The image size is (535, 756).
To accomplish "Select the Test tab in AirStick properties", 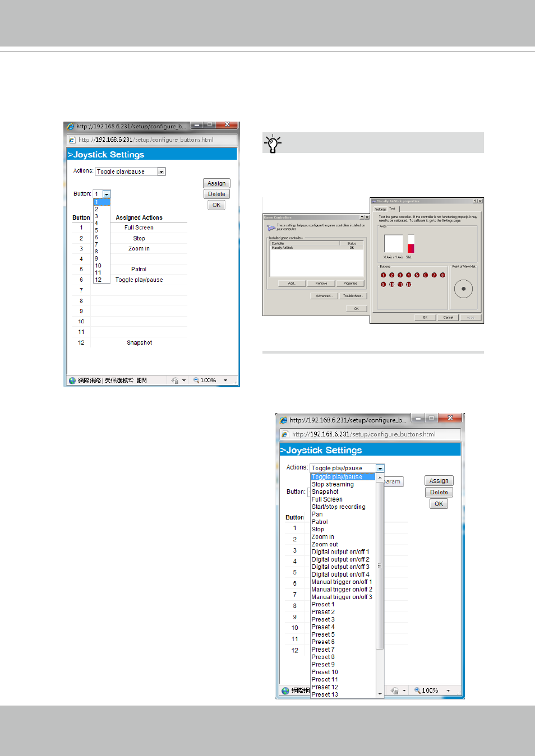I will (x=393, y=208).
